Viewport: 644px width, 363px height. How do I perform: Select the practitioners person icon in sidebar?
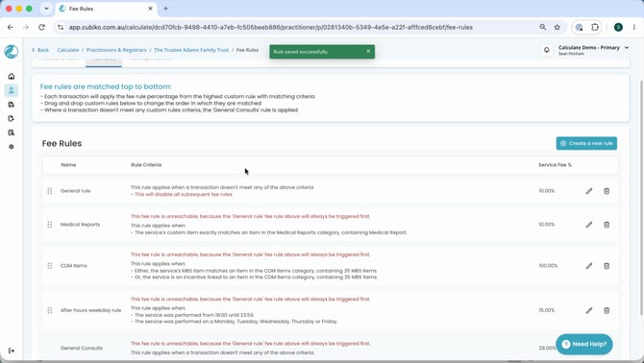[x=12, y=90]
